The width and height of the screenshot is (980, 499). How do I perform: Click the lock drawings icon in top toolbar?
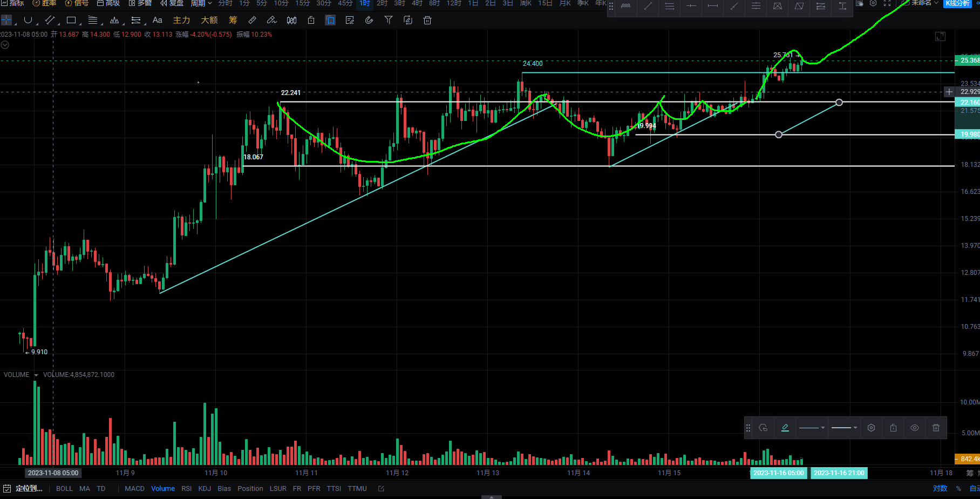311,20
